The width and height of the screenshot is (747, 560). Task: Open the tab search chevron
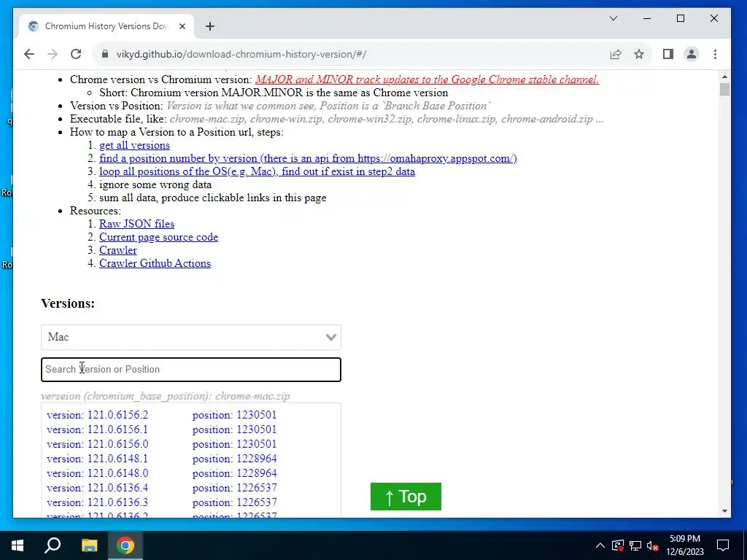point(614,18)
